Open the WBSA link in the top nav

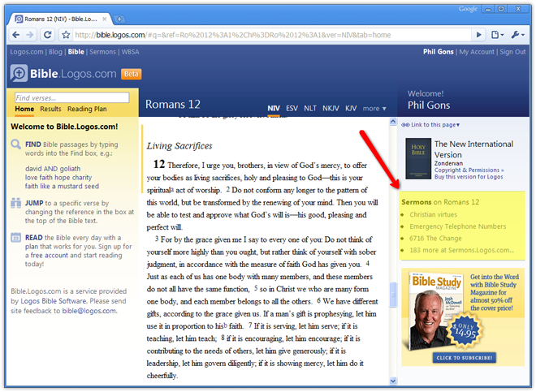coord(130,52)
